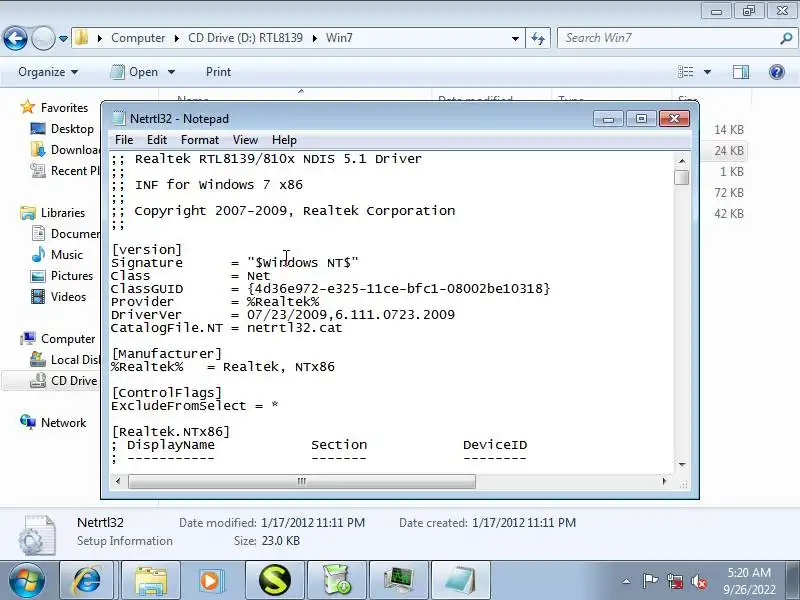Click the 72 KB file size cell
Image resolution: width=800 pixels, height=600 pixels.
(729, 192)
